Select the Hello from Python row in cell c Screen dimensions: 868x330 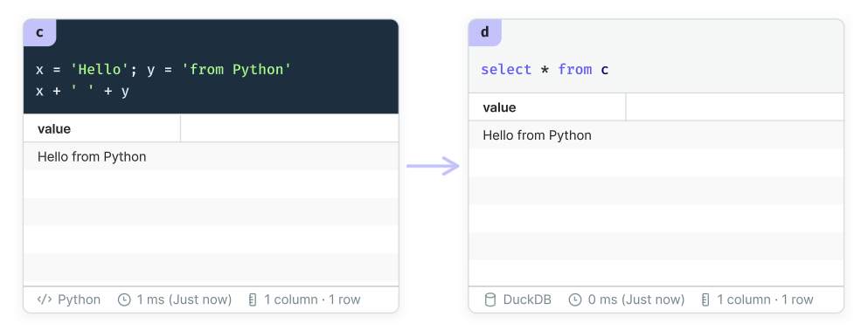click(211, 156)
